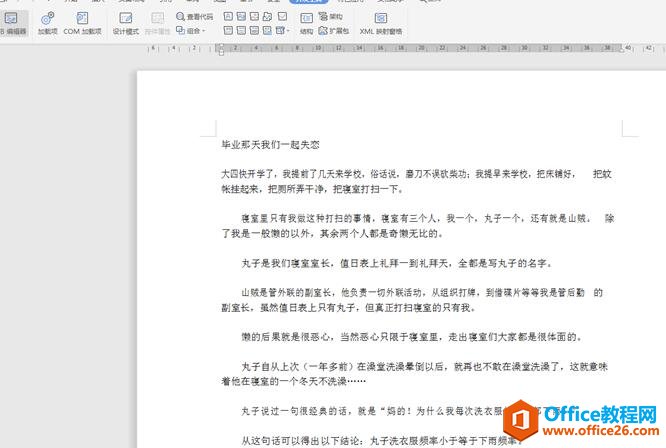Open the 加载项 add-ins tool
Screen dimensions: 666x448
(47, 23)
